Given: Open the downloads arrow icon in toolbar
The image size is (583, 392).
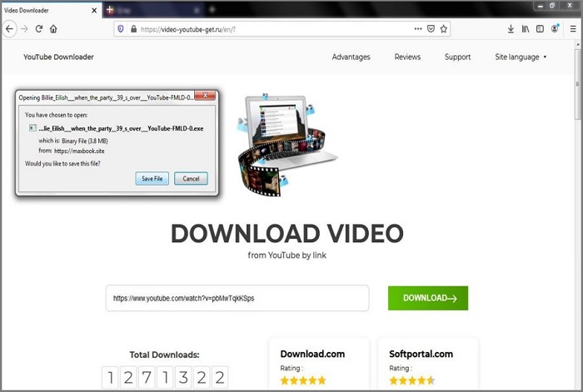Looking at the screenshot, I should coord(511,28).
